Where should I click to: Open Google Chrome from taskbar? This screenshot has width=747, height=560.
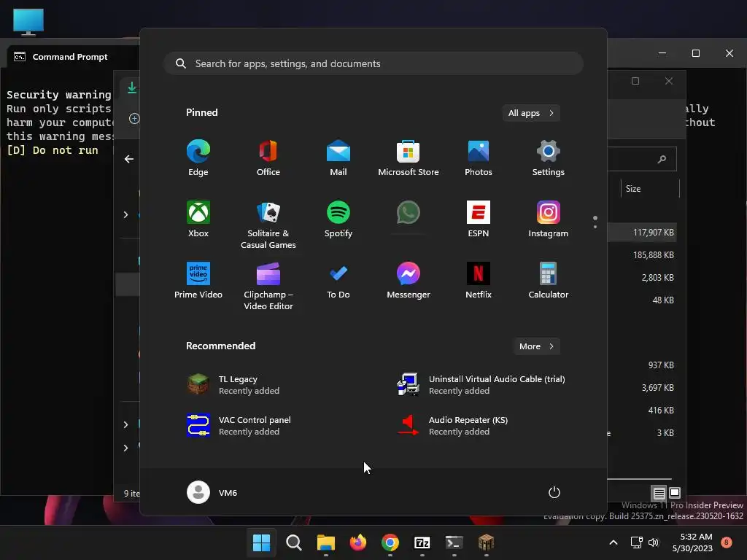pos(390,542)
